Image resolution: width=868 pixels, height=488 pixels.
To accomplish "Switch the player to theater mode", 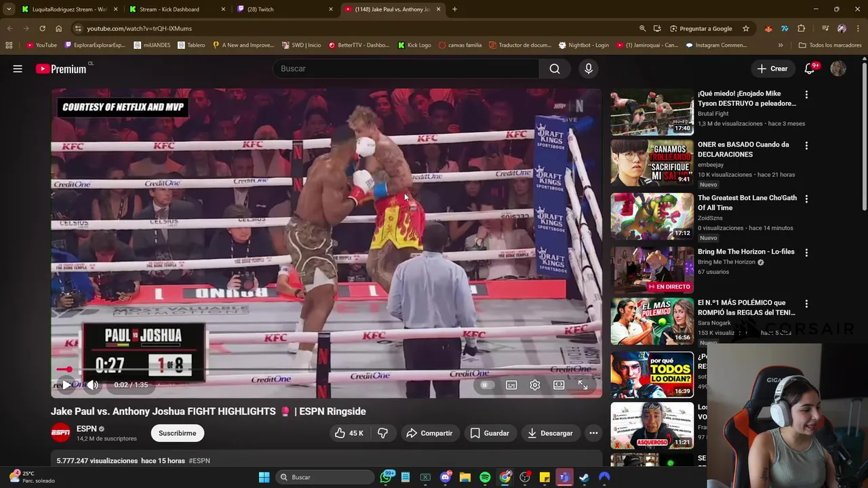I will tap(559, 385).
